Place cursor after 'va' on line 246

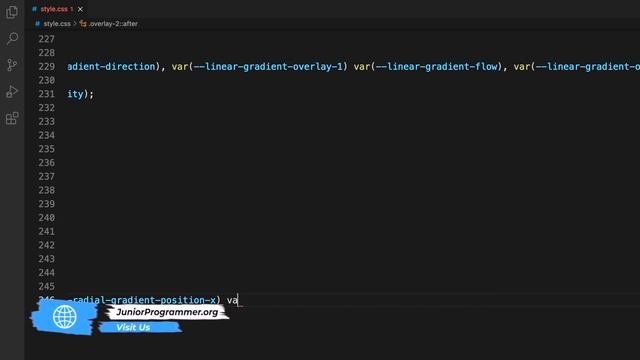click(238, 300)
